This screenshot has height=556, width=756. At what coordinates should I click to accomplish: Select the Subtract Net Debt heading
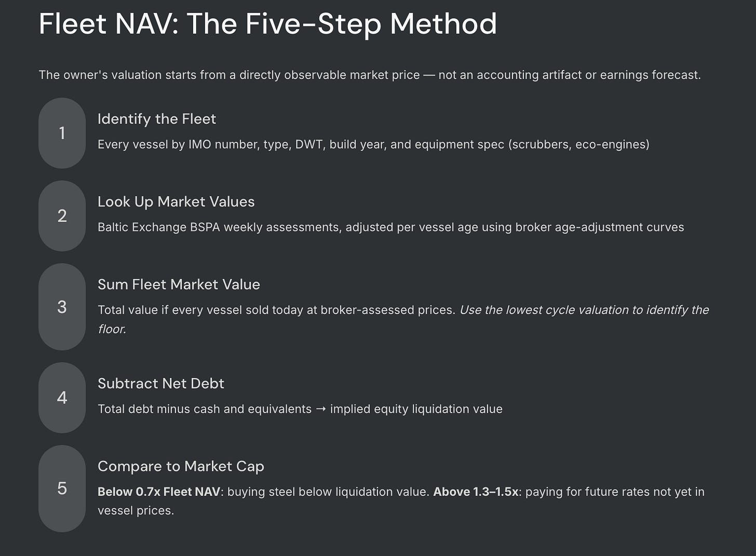click(161, 383)
